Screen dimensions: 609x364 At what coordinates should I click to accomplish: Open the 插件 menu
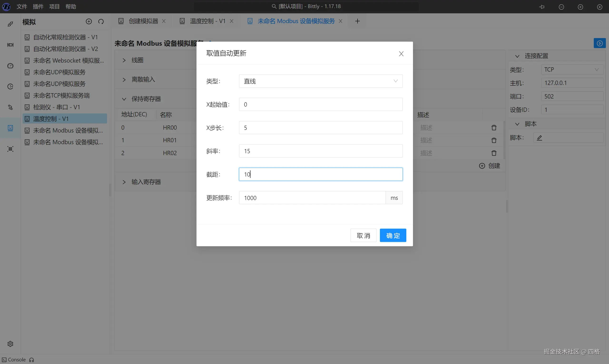38,7
